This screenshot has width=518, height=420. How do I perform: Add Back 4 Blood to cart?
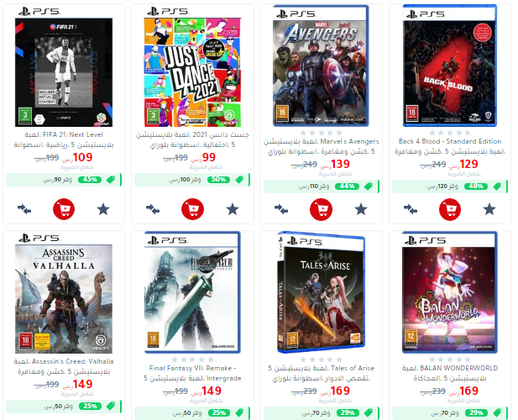coord(450,209)
